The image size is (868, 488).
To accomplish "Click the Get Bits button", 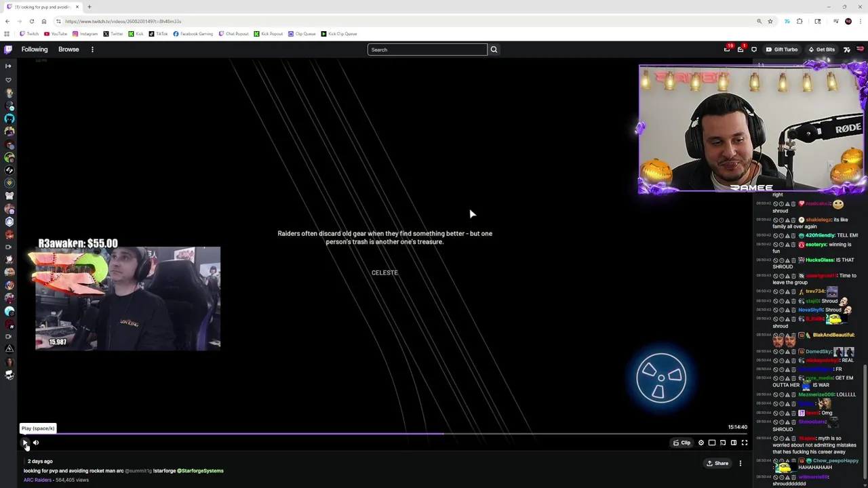I will (822, 49).
